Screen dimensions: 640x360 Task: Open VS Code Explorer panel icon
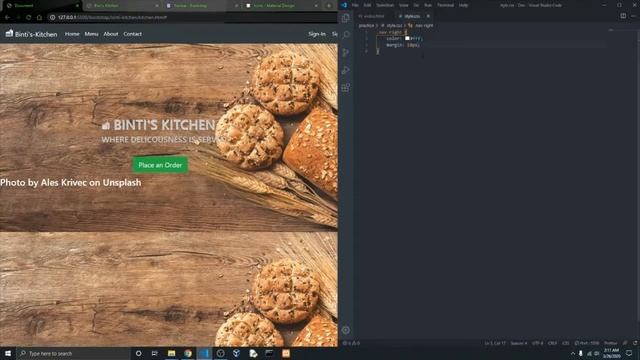[x=346, y=18]
